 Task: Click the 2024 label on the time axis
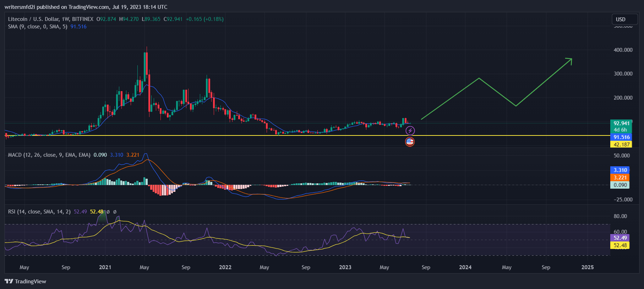point(465,267)
